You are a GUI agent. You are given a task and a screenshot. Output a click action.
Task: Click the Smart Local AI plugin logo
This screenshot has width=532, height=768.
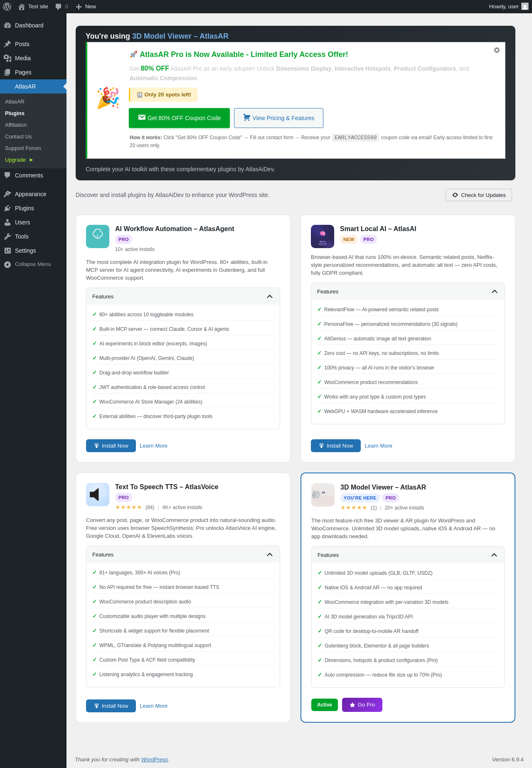(323, 236)
